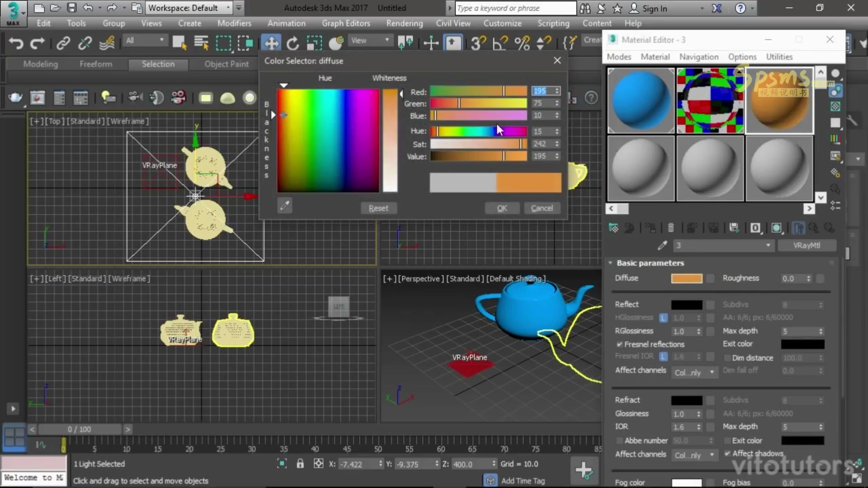Screen dimensions: 868x488
Task: Enable the Dim distance checkbox
Action: tap(727, 358)
